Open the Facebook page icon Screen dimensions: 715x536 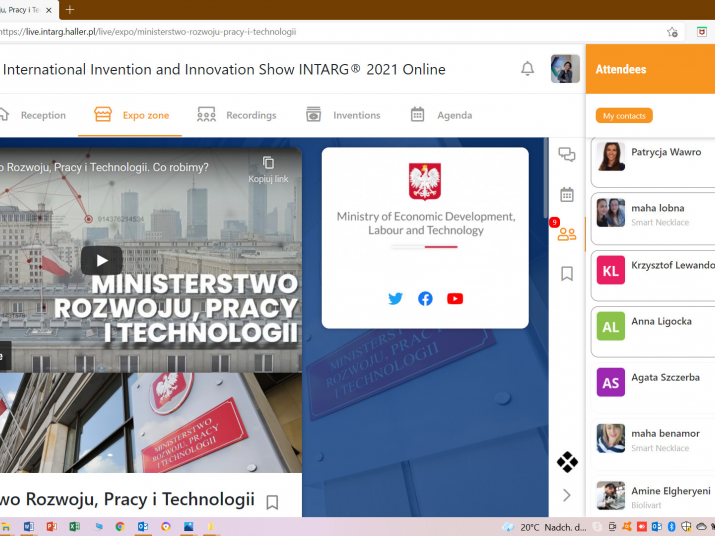point(425,298)
